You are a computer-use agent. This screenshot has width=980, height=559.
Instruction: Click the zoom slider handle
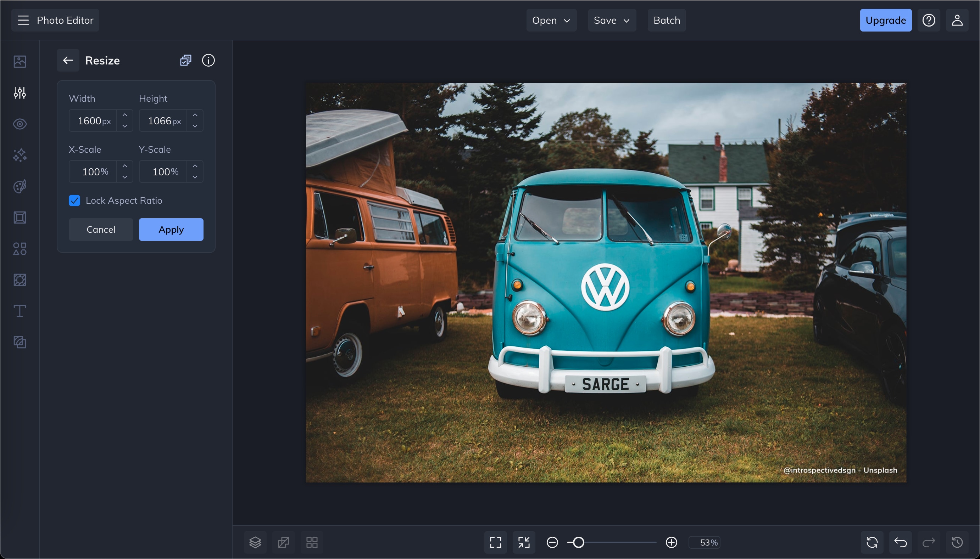(579, 542)
